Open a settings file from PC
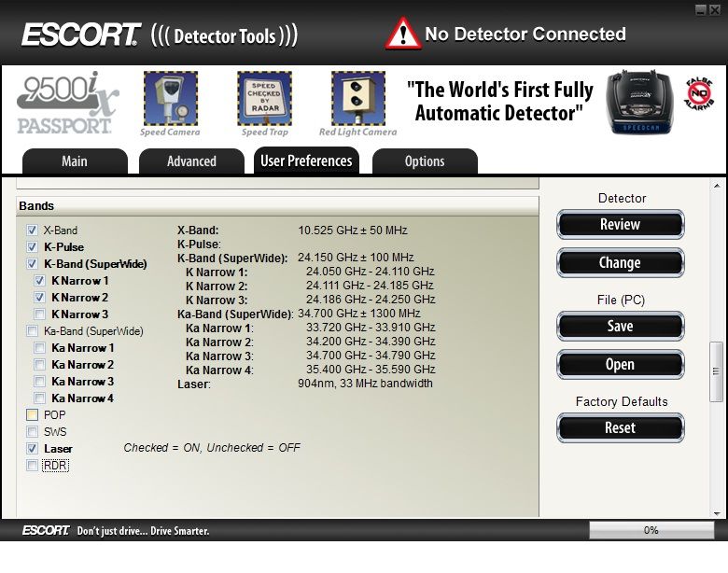 click(x=621, y=365)
